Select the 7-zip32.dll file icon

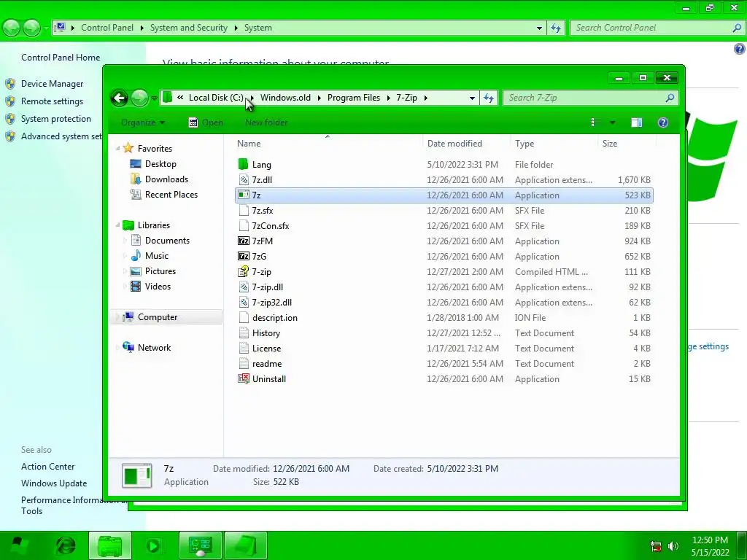point(244,302)
